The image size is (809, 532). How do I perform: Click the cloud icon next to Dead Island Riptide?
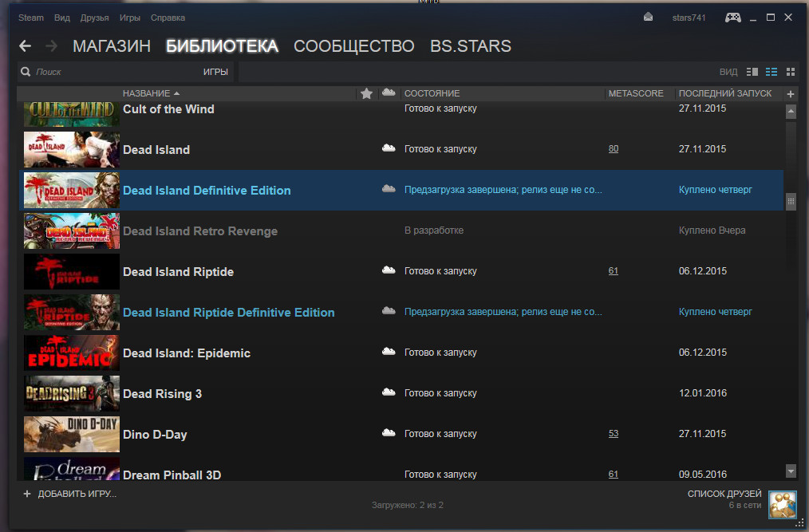tap(389, 271)
